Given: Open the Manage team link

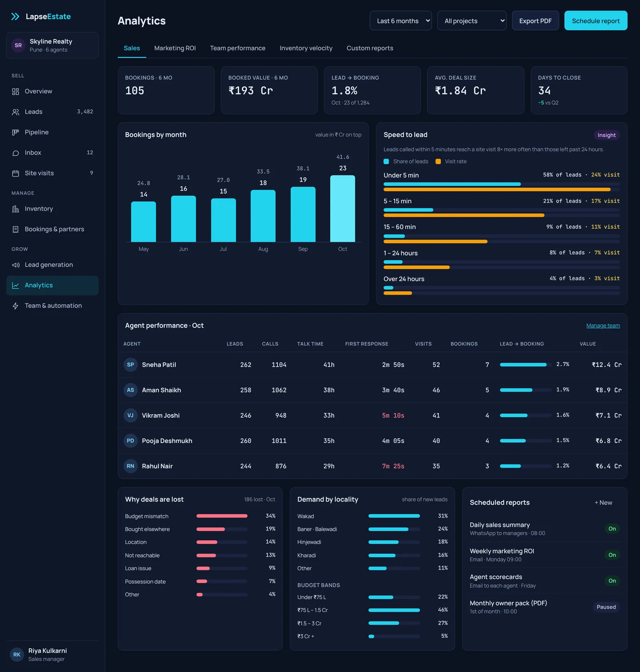Looking at the screenshot, I should tap(603, 325).
